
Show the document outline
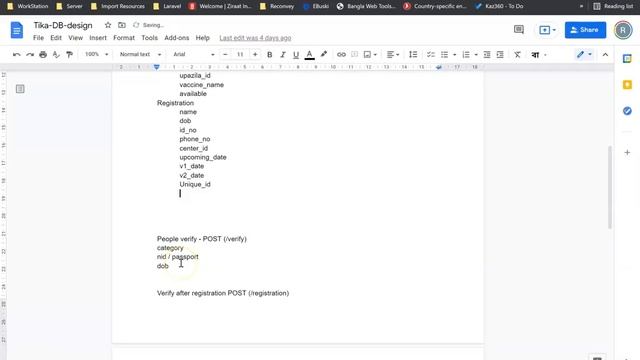(20, 89)
